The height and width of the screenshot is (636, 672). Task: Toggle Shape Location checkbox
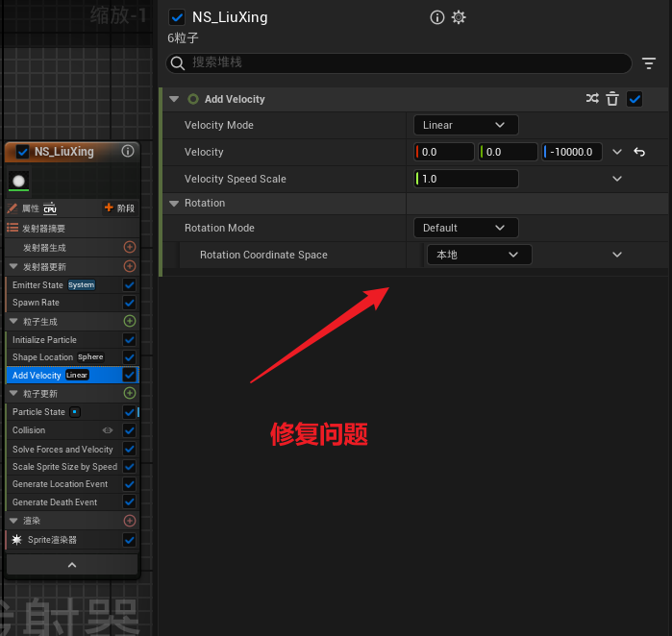pyautogui.click(x=130, y=357)
